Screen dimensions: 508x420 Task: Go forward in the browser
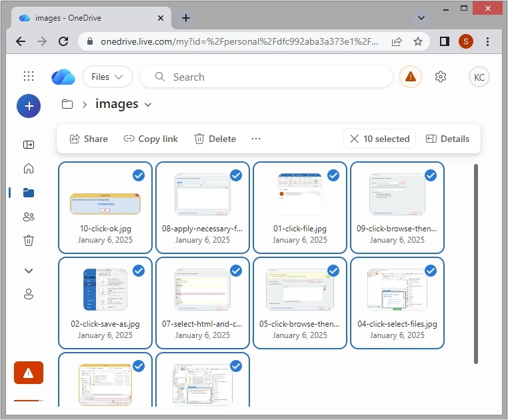point(42,41)
